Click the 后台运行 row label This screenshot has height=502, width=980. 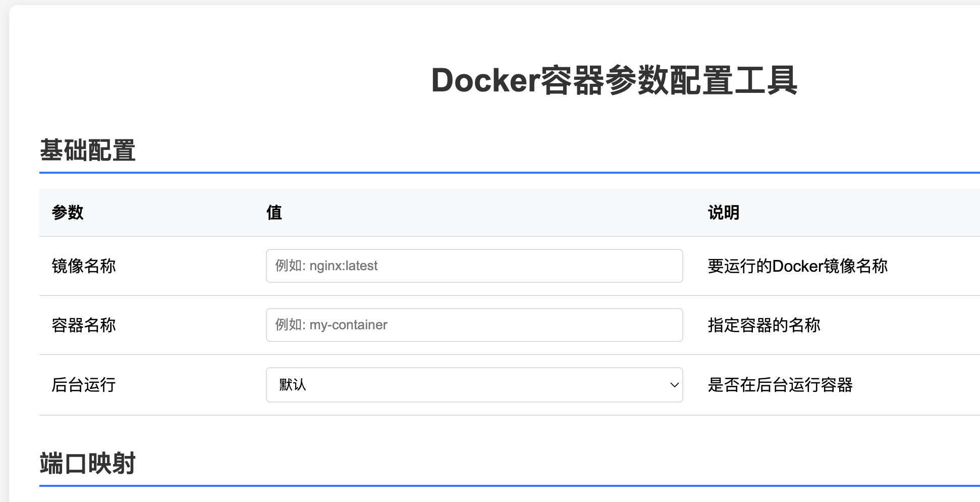tap(84, 385)
